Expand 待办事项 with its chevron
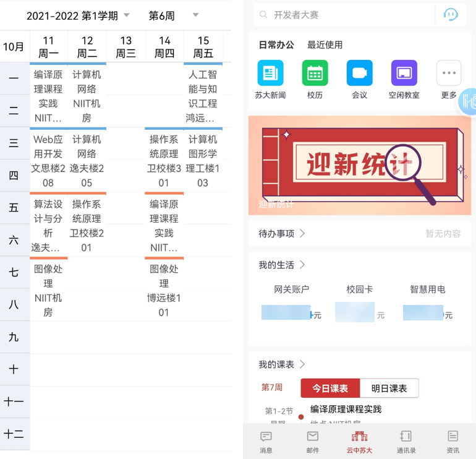Screen dimensions: 476x459 (302, 233)
